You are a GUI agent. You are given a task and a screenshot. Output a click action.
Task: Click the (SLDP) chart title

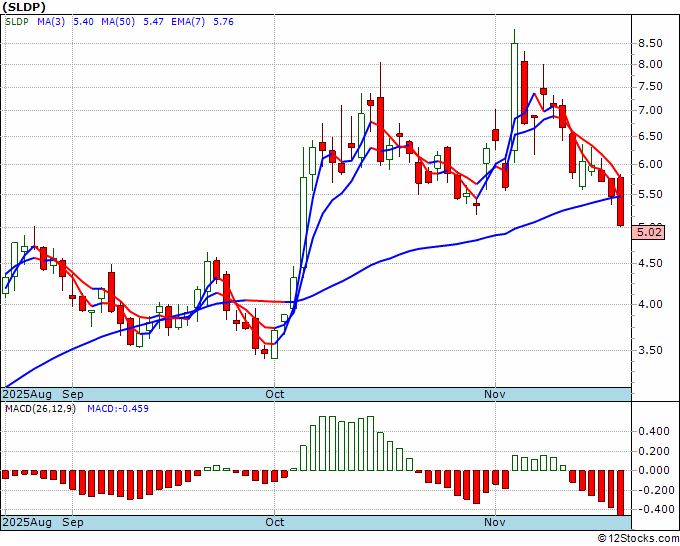23,7
